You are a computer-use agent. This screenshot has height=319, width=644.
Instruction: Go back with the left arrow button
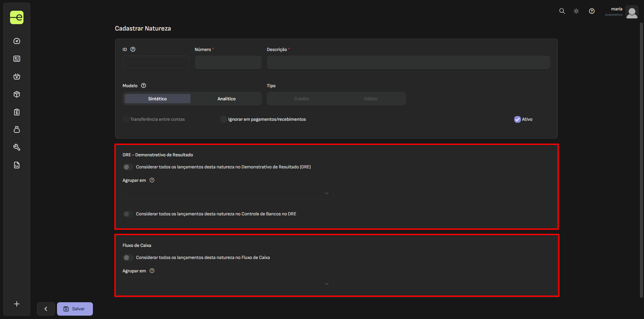click(46, 309)
